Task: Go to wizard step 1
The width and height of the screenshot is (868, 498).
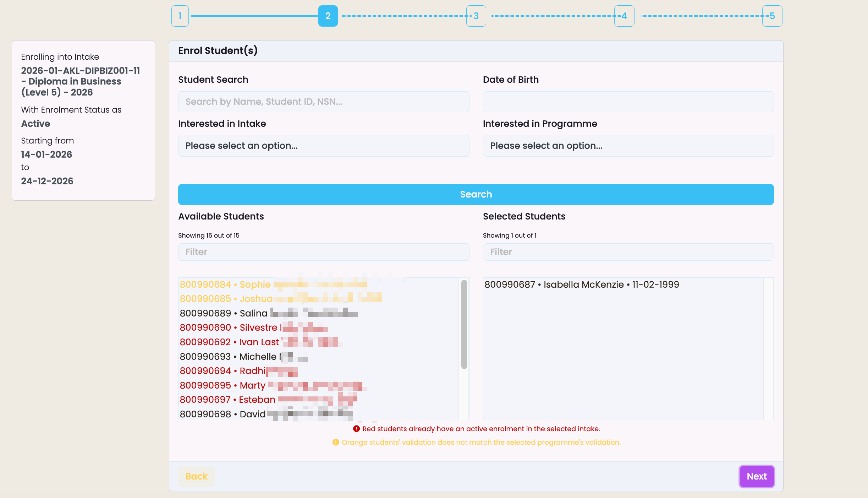Action: coord(180,16)
